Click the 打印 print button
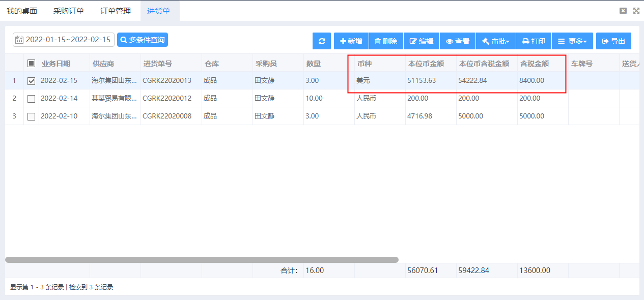Viewport: 644px width, 300px height. [534, 41]
